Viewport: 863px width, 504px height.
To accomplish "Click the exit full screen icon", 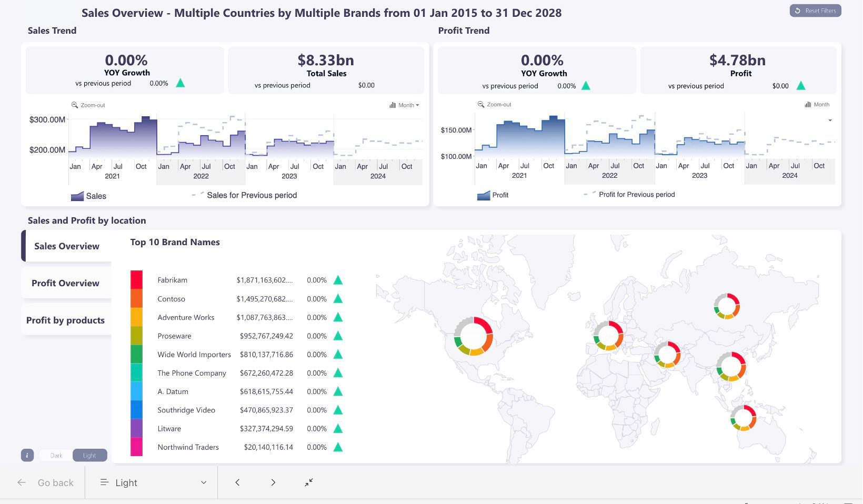I will 309,482.
